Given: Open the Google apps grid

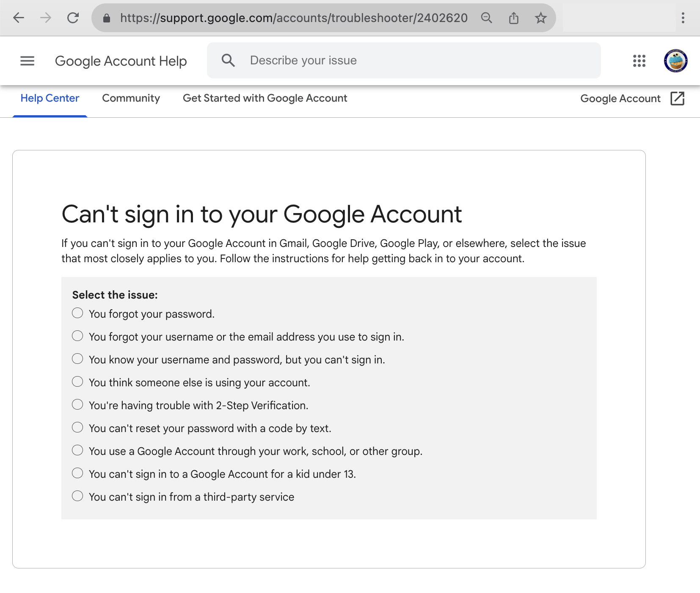Looking at the screenshot, I should 639,61.
